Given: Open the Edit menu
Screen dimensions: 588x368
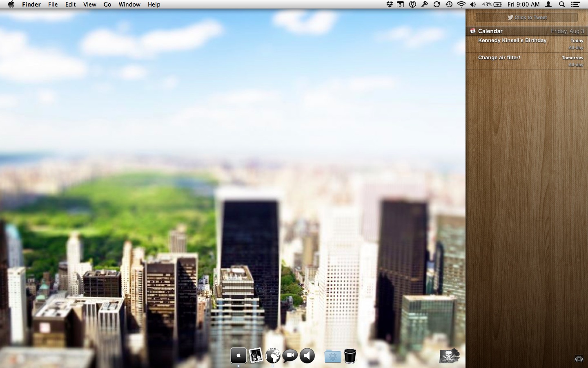Looking at the screenshot, I should point(71,4).
